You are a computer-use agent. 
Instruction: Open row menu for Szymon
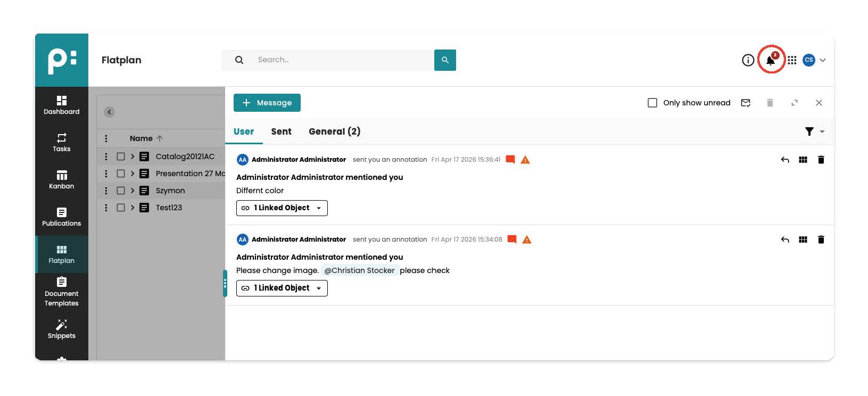click(106, 191)
